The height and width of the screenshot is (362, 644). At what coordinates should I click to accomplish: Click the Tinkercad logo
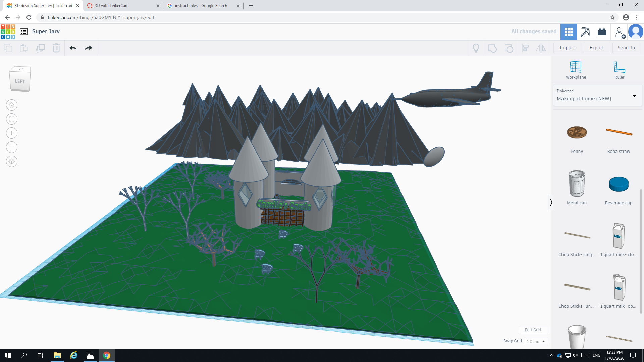(x=8, y=32)
